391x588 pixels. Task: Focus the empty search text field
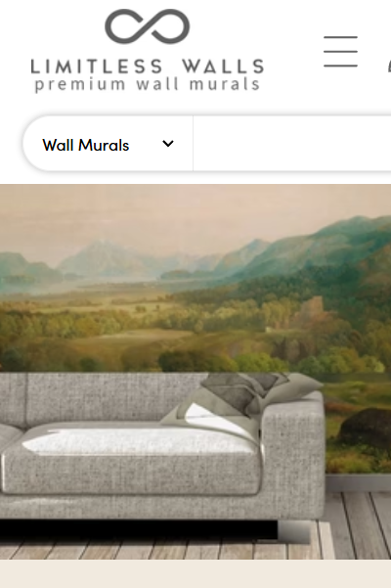(292, 144)
